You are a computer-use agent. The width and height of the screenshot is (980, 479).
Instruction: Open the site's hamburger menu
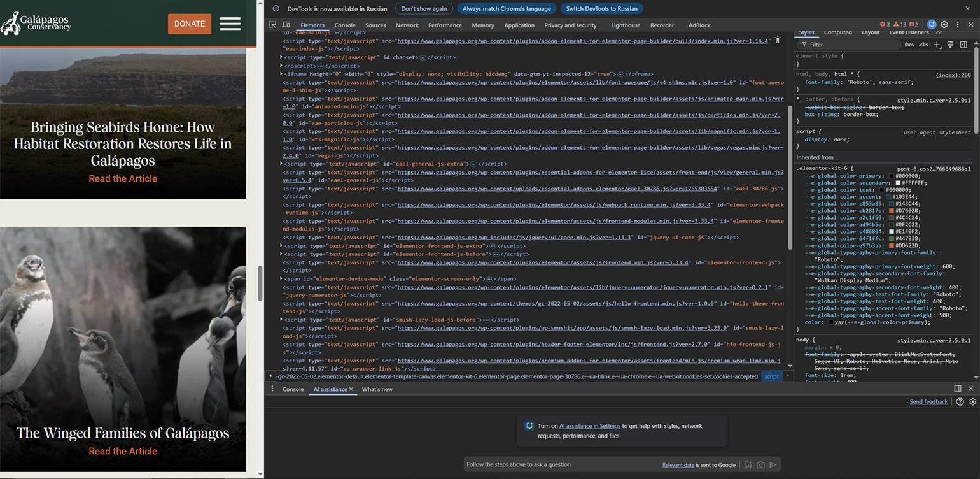230,24
